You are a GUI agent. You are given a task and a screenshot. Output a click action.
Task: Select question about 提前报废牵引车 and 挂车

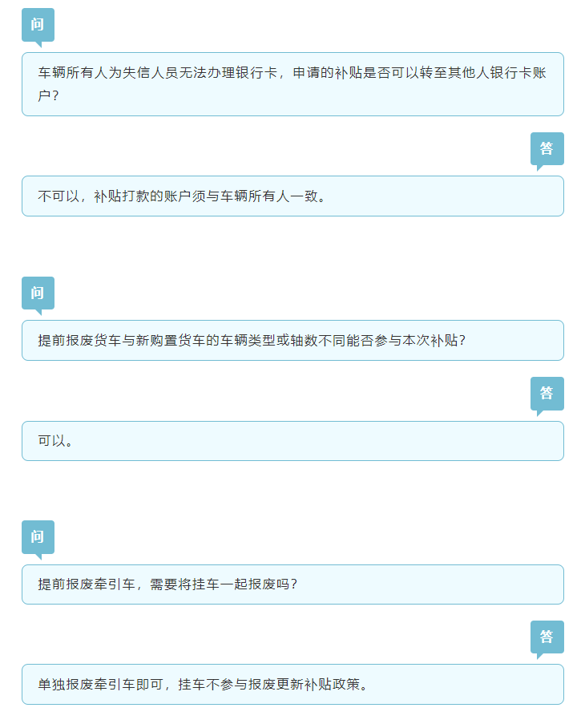[292, 584]
